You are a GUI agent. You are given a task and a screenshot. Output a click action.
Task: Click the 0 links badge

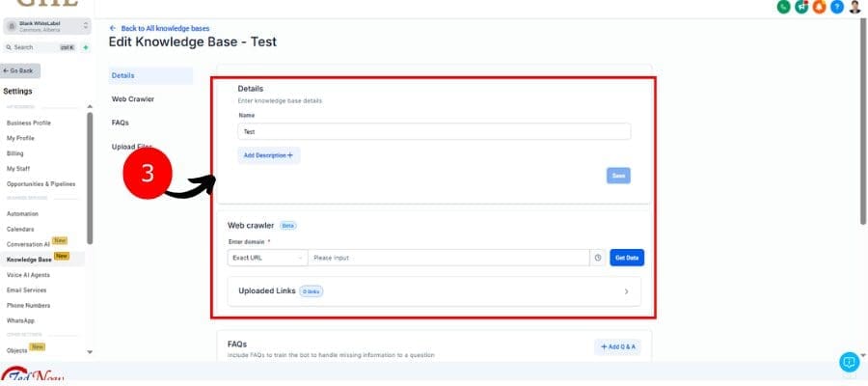click(312, 291)
